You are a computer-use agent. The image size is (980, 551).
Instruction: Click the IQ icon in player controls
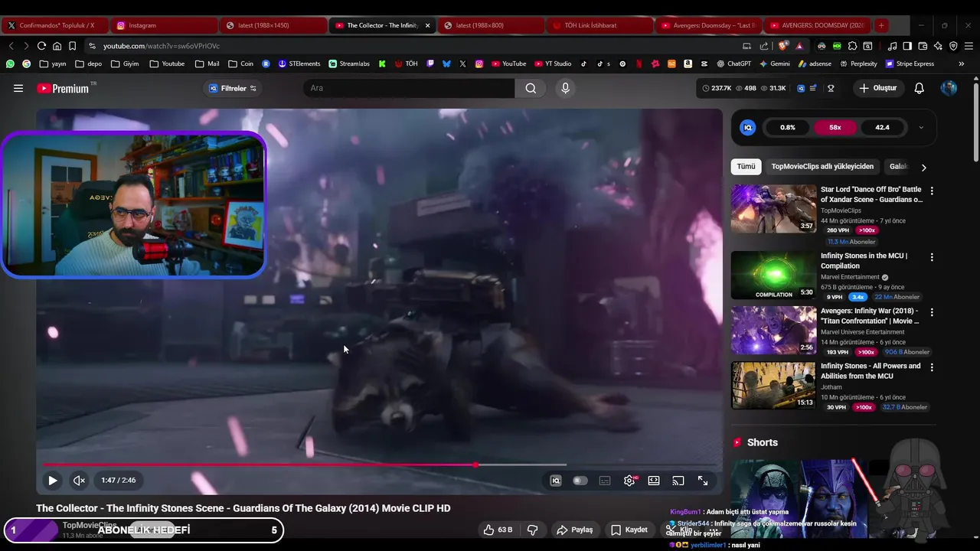[556, 481]
